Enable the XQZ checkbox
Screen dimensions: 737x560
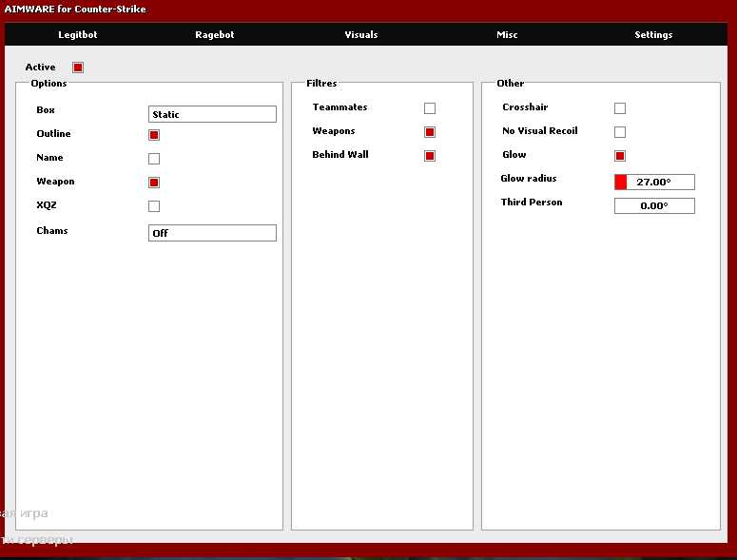click(154, 206)
